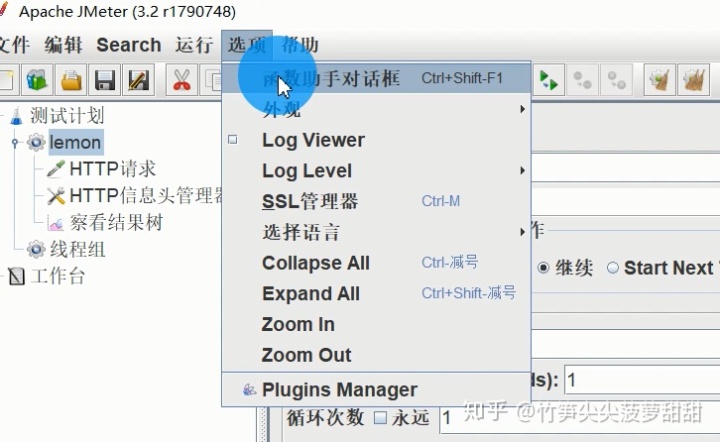
Task: Open the 编辑 menu
Action: coord(63,45)
